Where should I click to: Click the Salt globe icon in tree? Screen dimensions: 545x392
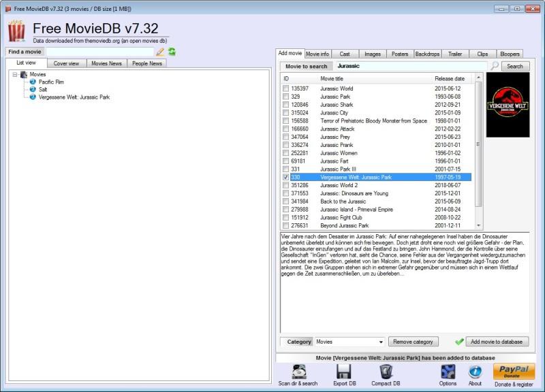(33, 89)
